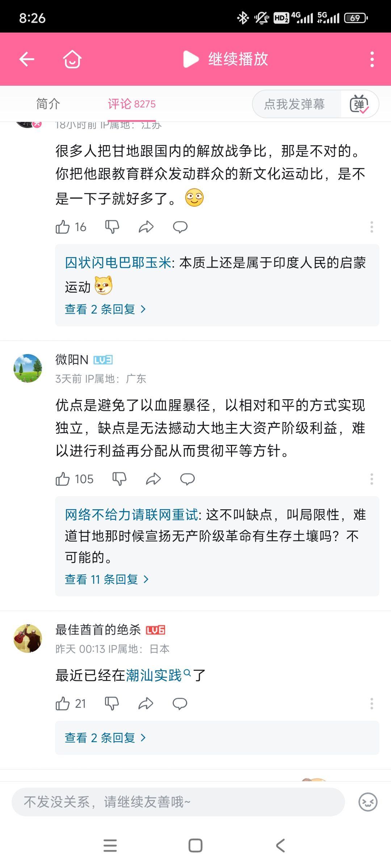Tap the comment input field
Screen dimensions: 391x868
point(177,802)
